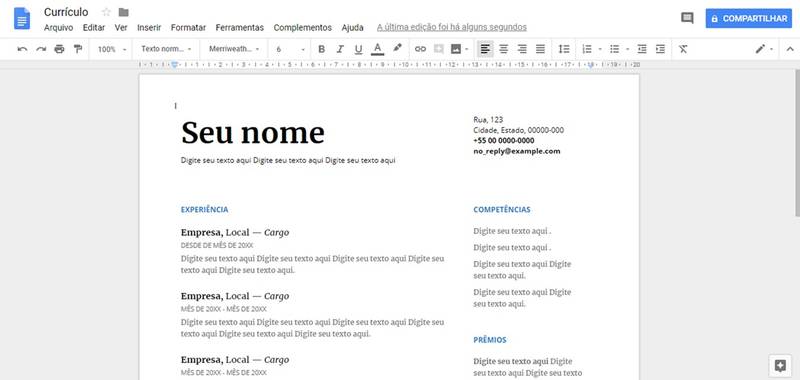Open the Google Docs home icon
This screenshot has width=800, height=380.
tap(22, 19)
